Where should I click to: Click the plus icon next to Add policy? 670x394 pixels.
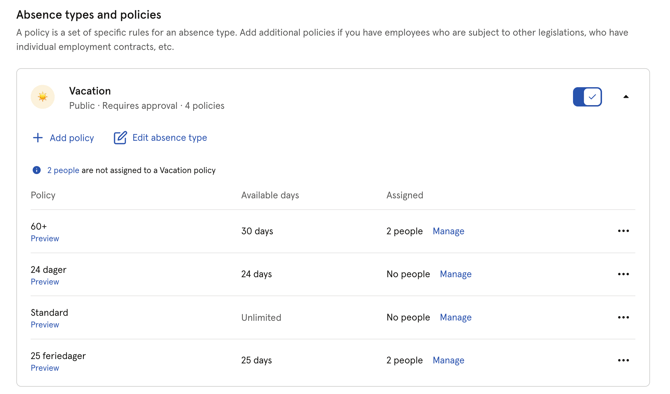[38, 138]
